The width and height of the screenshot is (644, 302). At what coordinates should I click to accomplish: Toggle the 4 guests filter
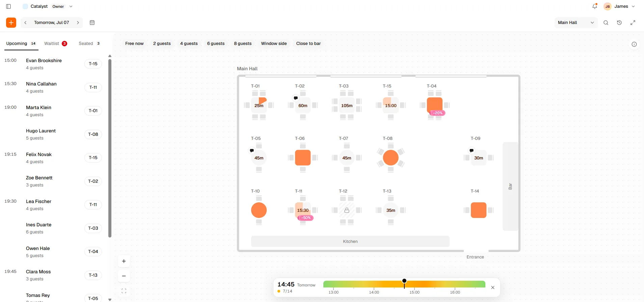[189, 44]
